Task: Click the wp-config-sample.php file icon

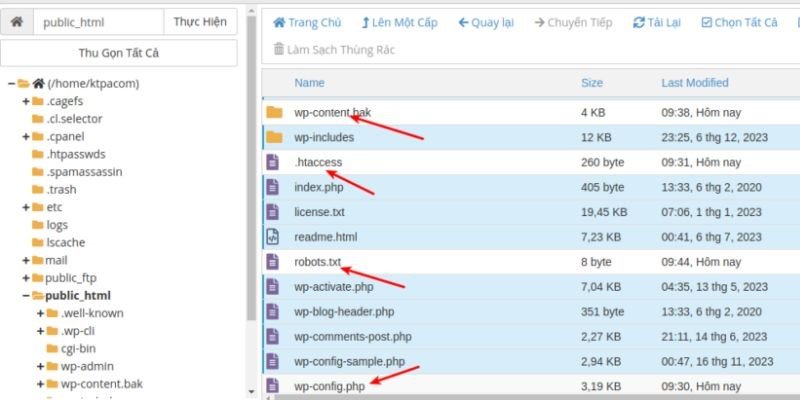Action: point(273,362)
